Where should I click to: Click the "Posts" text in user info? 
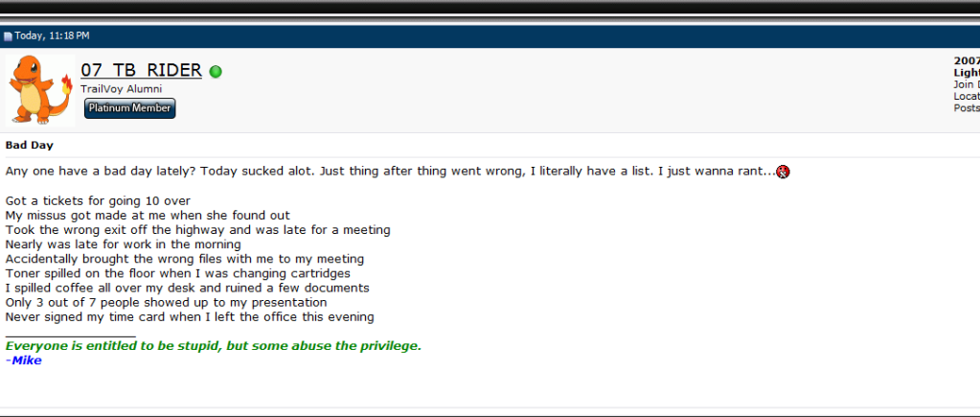point(966,107)
